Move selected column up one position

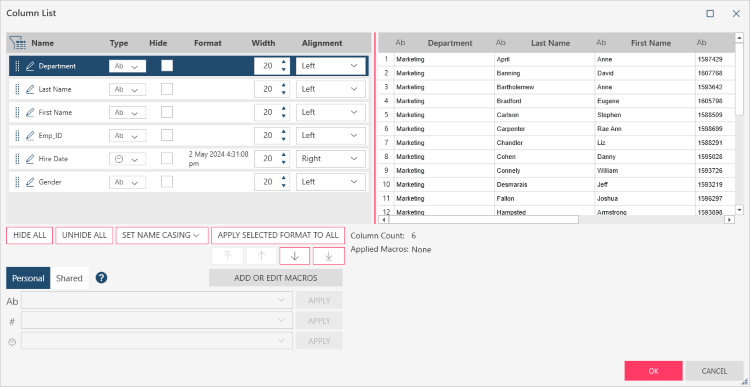point(261,256)
